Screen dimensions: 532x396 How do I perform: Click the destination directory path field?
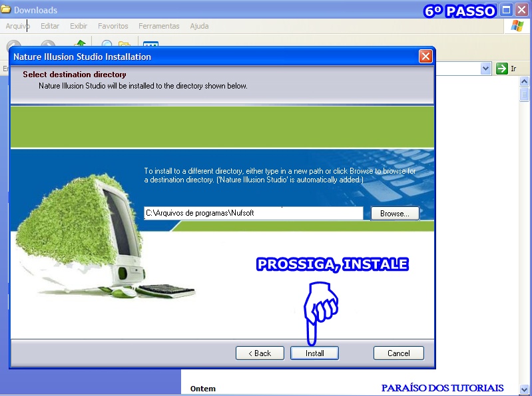(254, 213)
